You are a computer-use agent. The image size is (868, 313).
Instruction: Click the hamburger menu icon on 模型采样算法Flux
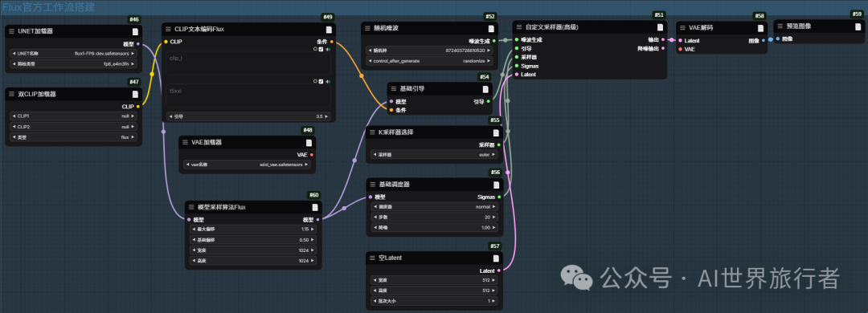point(191,207)
